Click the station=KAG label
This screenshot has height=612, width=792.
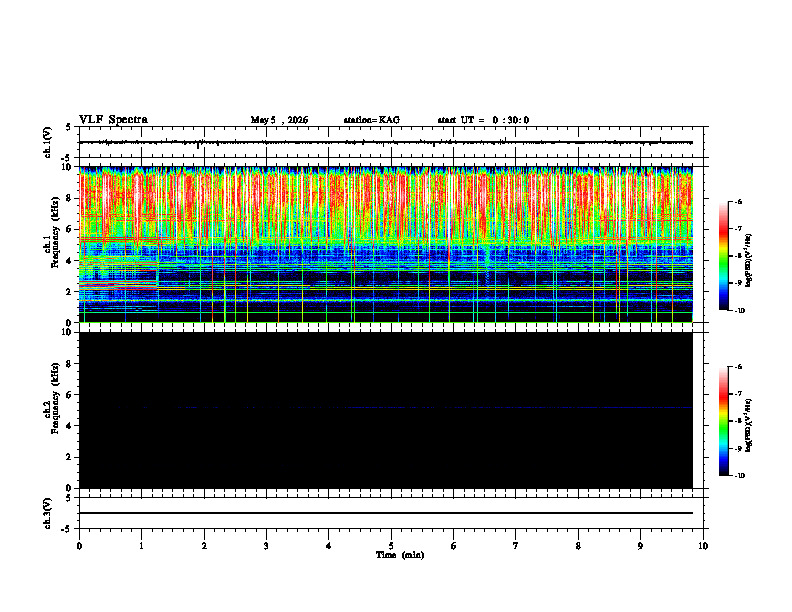point(371,120)
